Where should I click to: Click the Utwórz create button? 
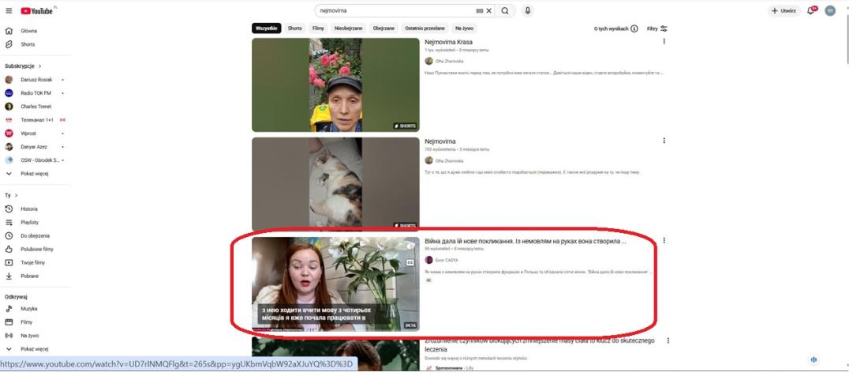coord(784,11)
